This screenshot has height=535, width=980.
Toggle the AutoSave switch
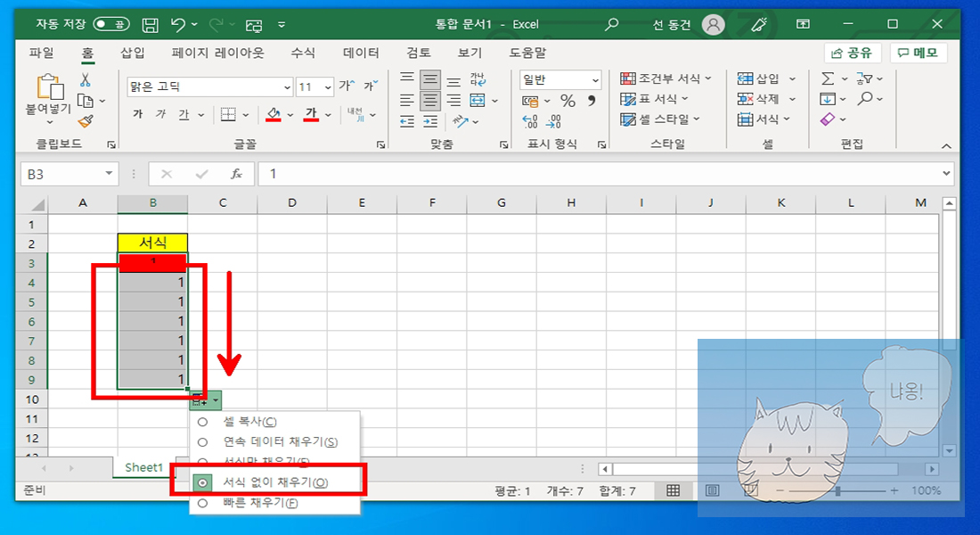pos(111,24)
